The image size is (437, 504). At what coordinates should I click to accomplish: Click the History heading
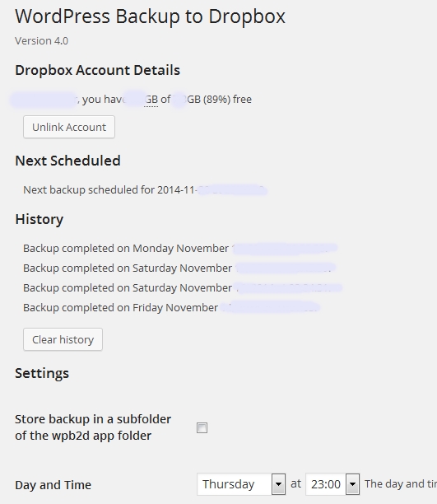point(40,219)
